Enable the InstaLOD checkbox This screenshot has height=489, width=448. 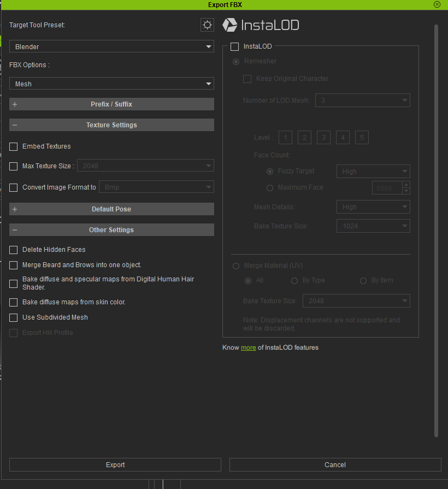234,46
